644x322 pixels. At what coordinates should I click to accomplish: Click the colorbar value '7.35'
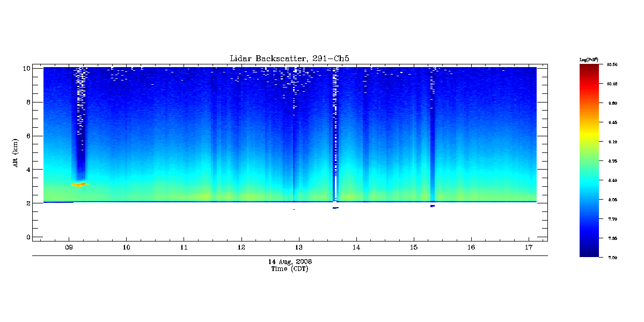tap(612, 238)
